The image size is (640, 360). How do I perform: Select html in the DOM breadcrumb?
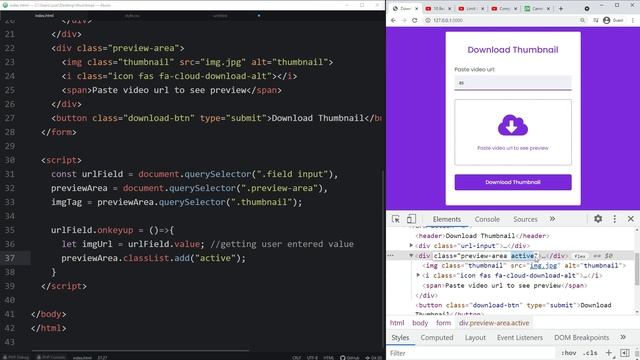(x=397, y=323)
